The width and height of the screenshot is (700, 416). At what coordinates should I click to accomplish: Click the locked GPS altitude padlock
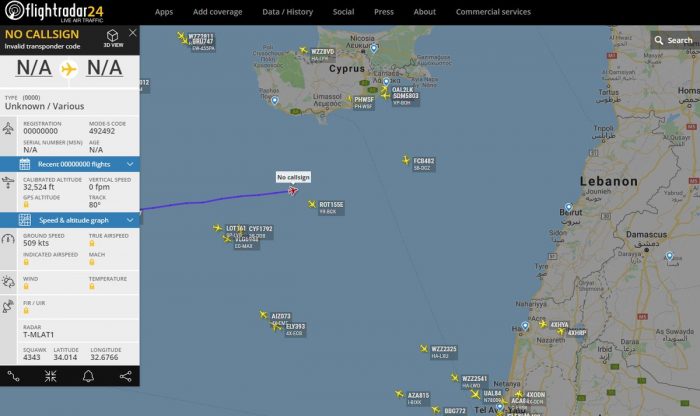coord(26,204)
